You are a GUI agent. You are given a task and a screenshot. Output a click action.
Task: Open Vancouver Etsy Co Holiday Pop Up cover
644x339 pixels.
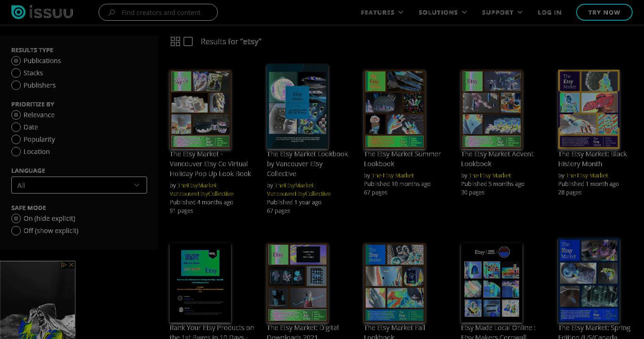click(200, 110)
